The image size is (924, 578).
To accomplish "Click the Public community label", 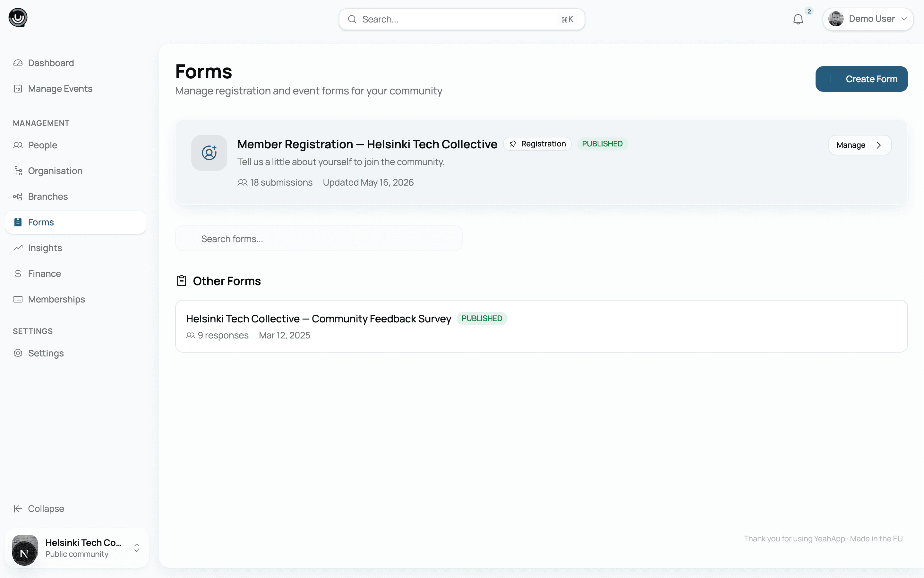I will (77, 554).
